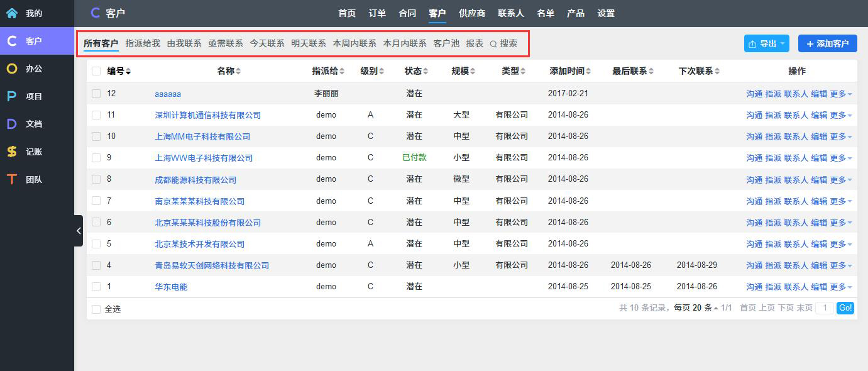Open 设置 in top navigation
This screenshot has height=371, width=868.
coord(606,13)
